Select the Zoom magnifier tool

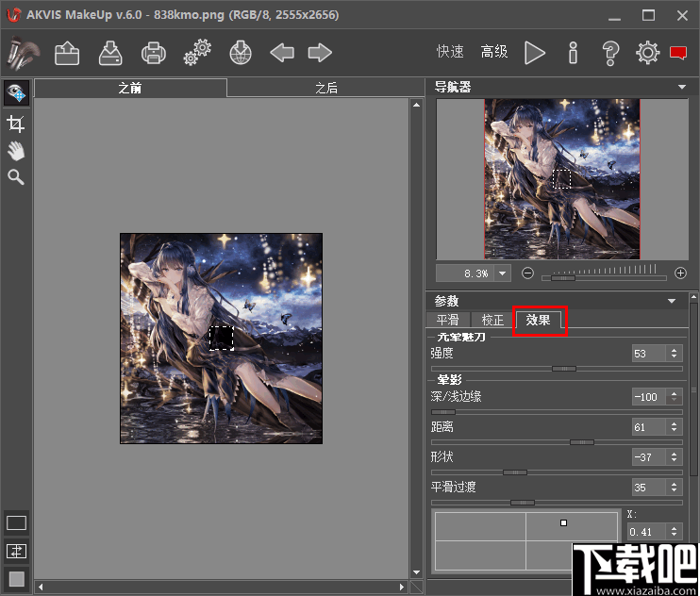pos(16,177)
